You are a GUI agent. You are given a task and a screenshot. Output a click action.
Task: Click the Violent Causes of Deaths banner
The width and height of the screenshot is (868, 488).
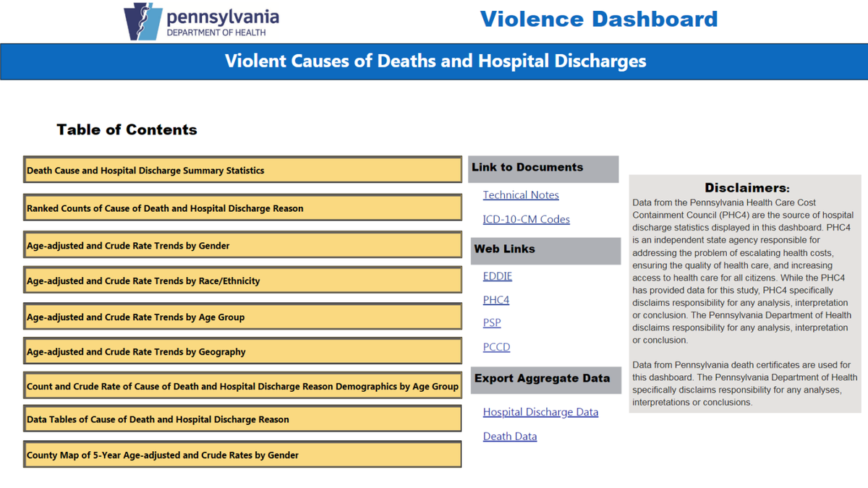(x=434, y=61)
